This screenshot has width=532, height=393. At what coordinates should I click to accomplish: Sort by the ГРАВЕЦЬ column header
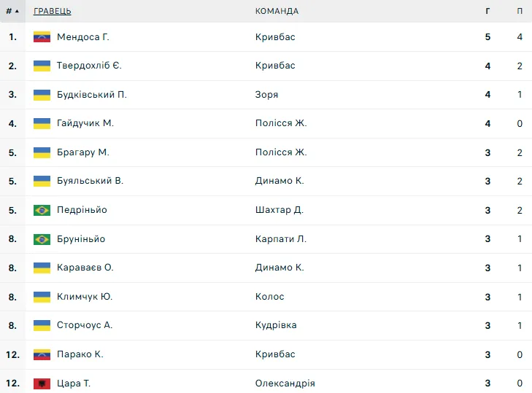tap(53, 11)
